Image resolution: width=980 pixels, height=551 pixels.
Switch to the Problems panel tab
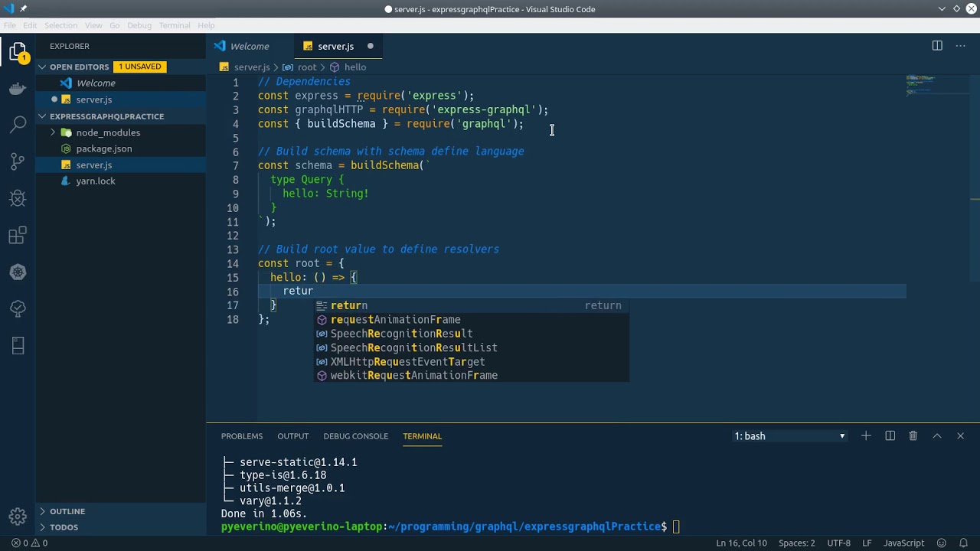[x=242, y=435]
